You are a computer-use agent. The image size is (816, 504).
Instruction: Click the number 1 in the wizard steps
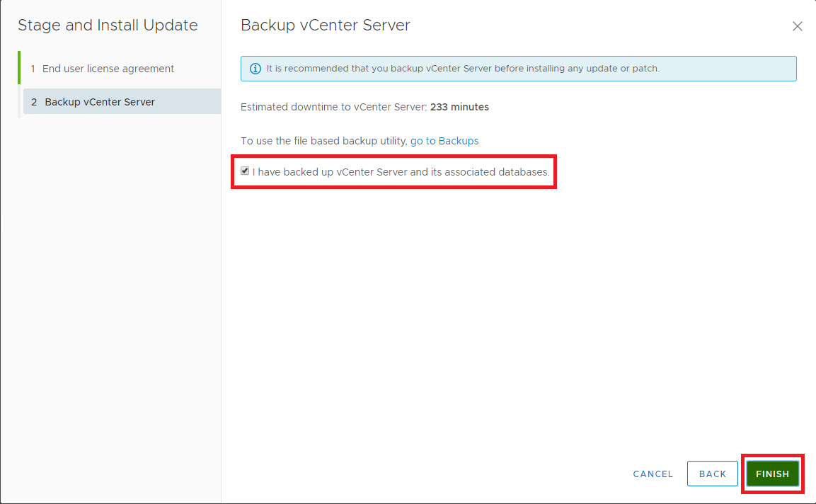(33, 69)
